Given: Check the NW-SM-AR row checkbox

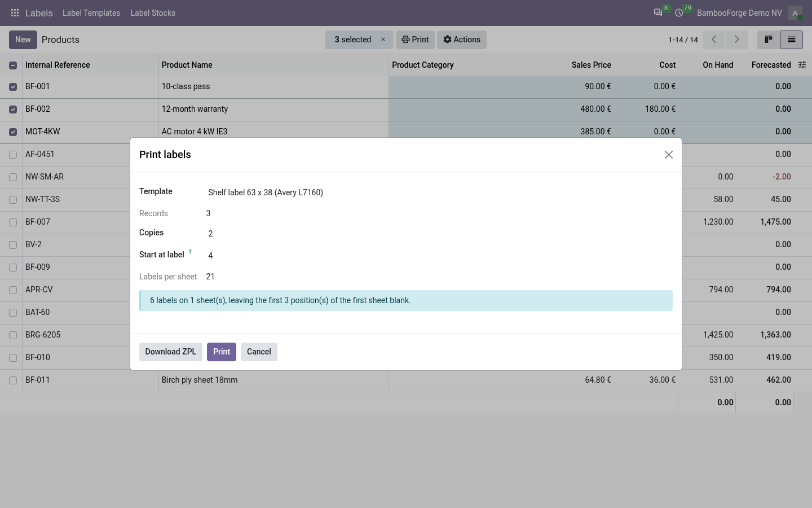Looking at the screenshot, I should tap(13, 177).
